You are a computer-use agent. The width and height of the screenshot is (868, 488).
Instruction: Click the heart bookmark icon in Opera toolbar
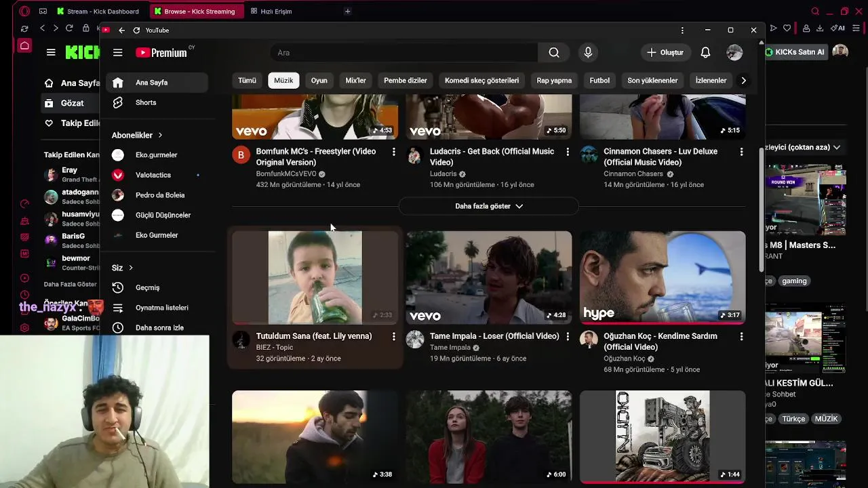tap(787, 28)
